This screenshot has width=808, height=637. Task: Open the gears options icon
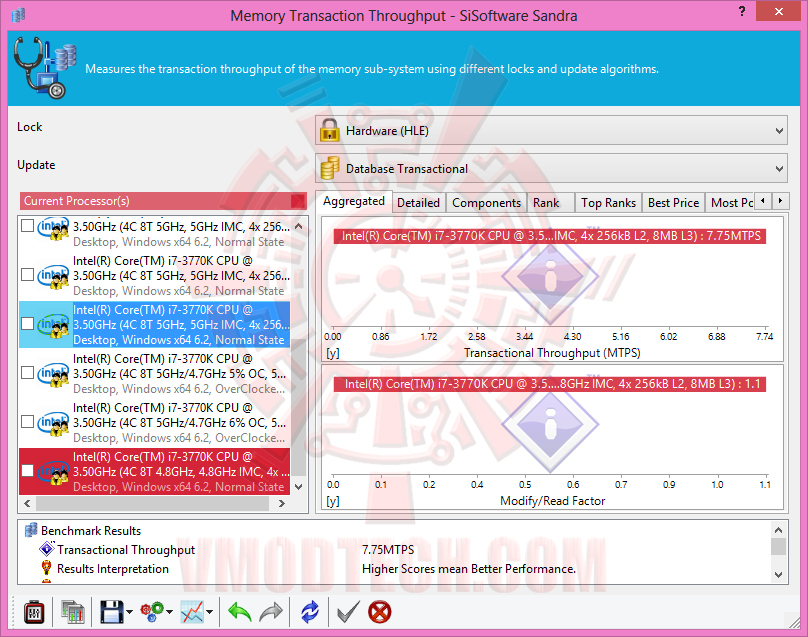(152, 612)
